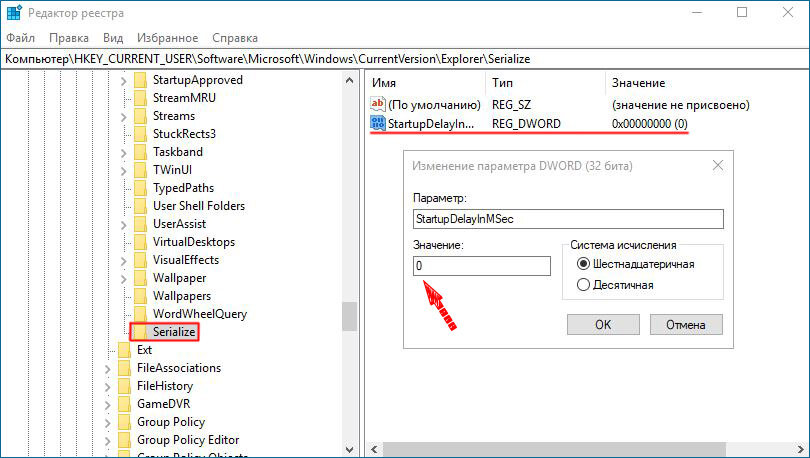
Task: Select the VirtualDesktops folder icon
Action: click(140, 242)
